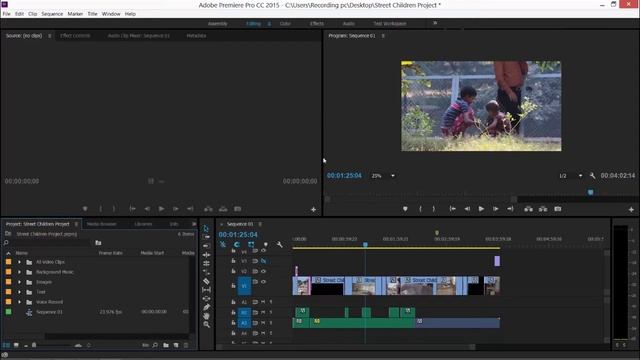Screen dimensions: 640x360
Task: Open the Project panel menu
Action: [76, 224]
